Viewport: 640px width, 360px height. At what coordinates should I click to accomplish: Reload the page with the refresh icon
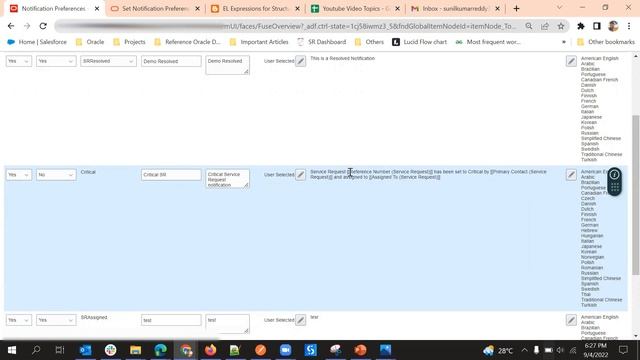tap(43, 26)
